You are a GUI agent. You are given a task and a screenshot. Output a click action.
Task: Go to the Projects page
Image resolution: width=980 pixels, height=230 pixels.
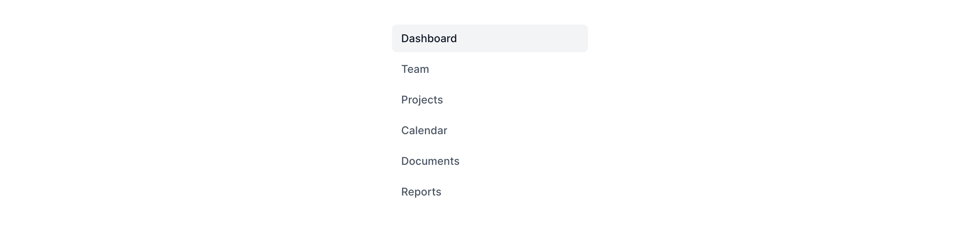422,100
